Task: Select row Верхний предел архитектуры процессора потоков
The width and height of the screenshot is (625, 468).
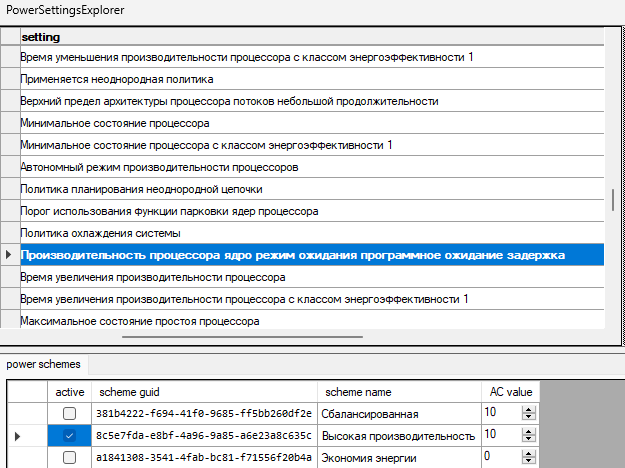Action: 312,101
